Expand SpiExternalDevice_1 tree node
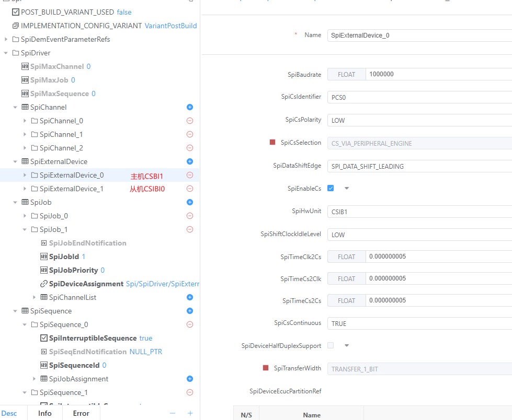 [25, 189]
